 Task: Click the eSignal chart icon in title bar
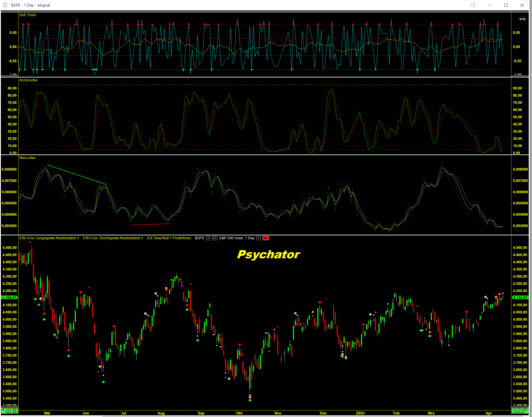click(5, 5)
